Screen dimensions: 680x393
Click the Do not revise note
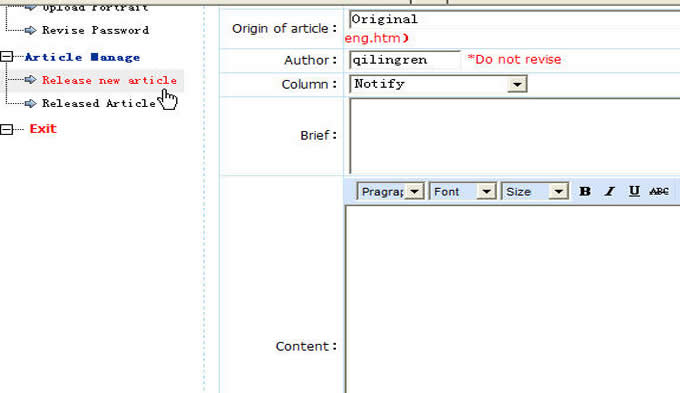pos(514,59)
